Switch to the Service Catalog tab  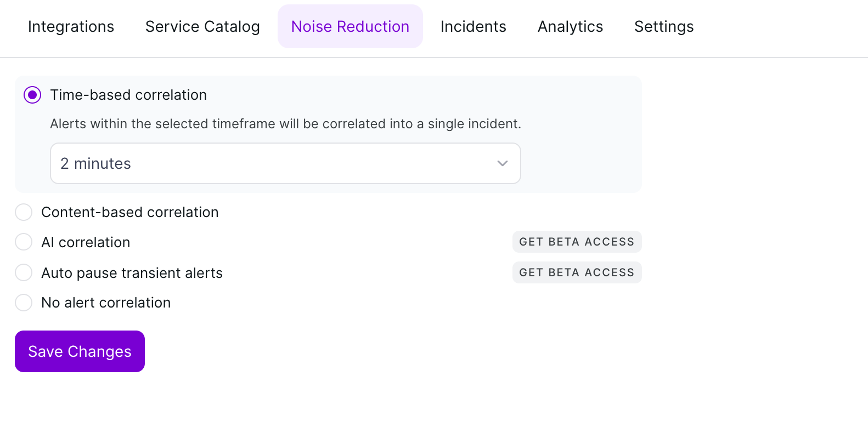202,26
